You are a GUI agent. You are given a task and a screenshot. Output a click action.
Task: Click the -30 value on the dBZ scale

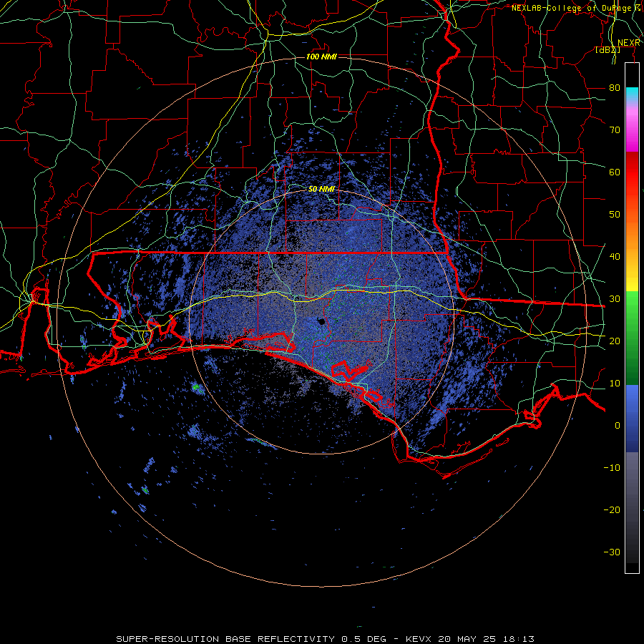[x=612, y=552]
